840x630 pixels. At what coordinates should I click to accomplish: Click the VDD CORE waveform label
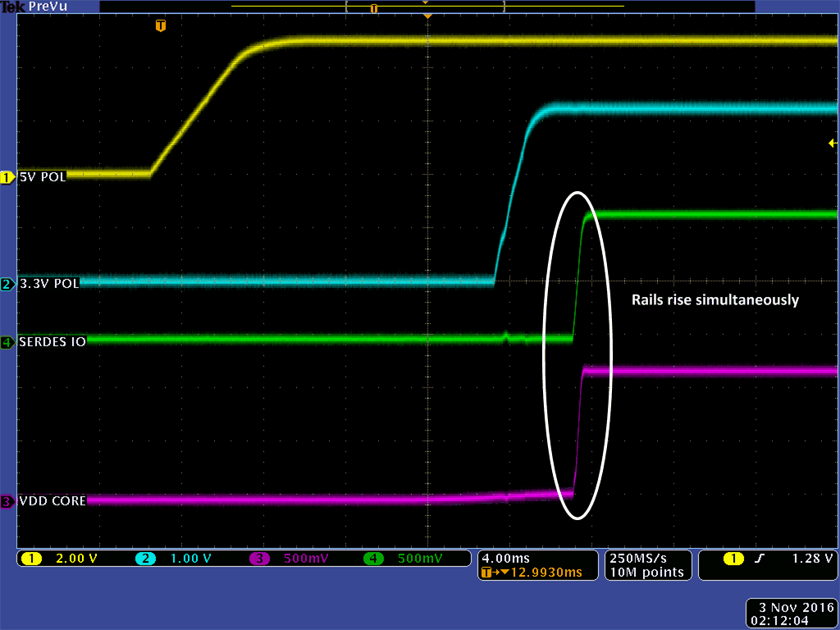point(52,501)
